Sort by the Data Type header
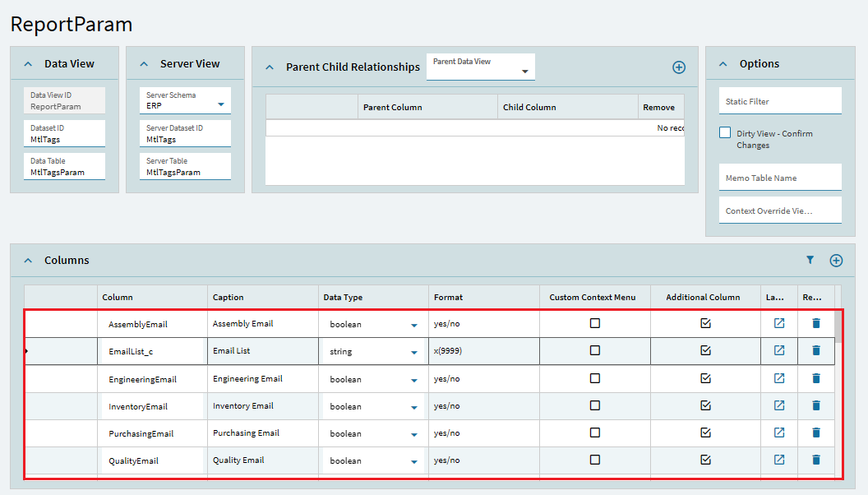This screenshot has width=868, height=495. [x=374, y=298]
